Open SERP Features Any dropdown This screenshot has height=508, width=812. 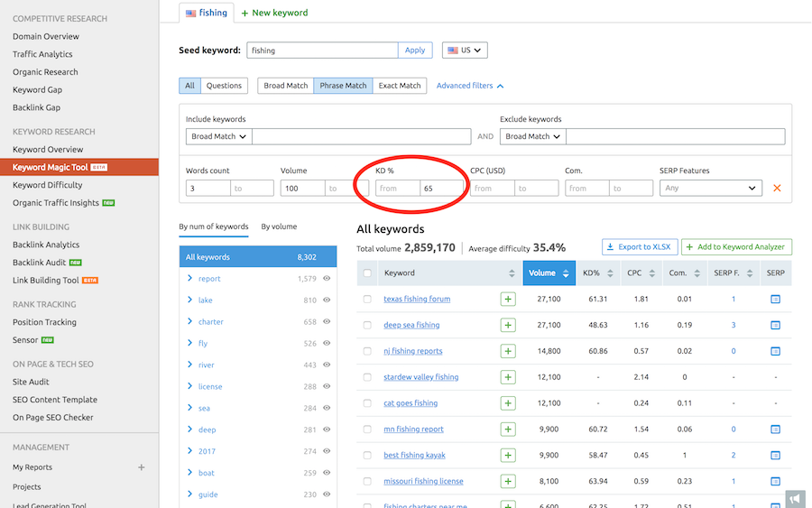point(711,188)
